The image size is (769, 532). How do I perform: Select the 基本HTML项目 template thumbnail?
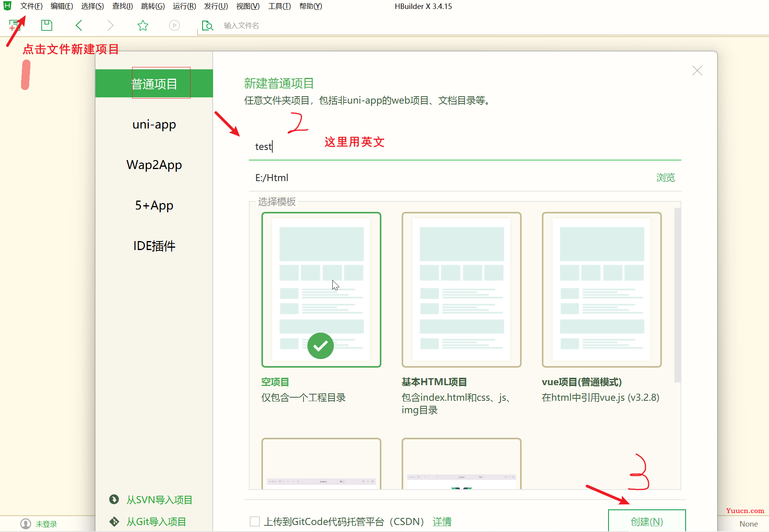pyautogui.click(x=462, y=290)
